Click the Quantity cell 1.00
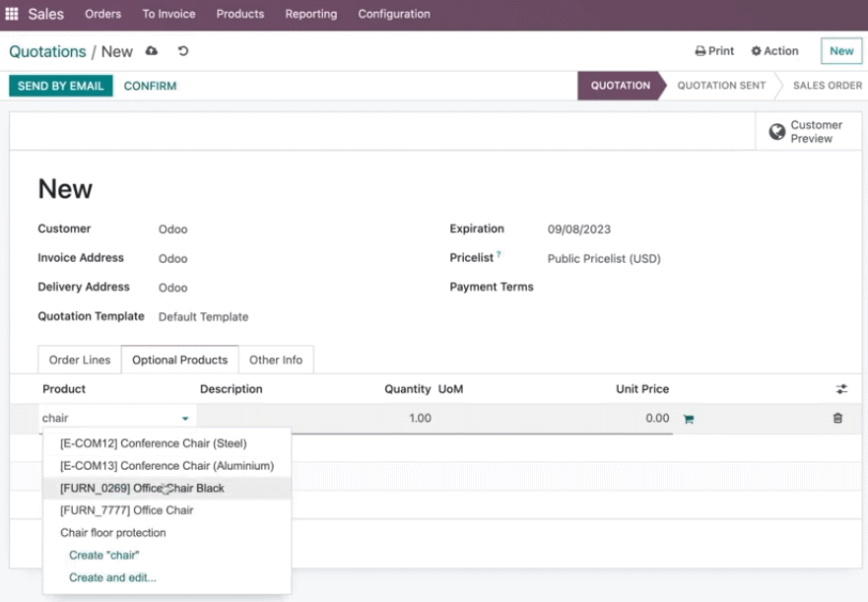This screenshot has height=602, width=868. (420, 418)
